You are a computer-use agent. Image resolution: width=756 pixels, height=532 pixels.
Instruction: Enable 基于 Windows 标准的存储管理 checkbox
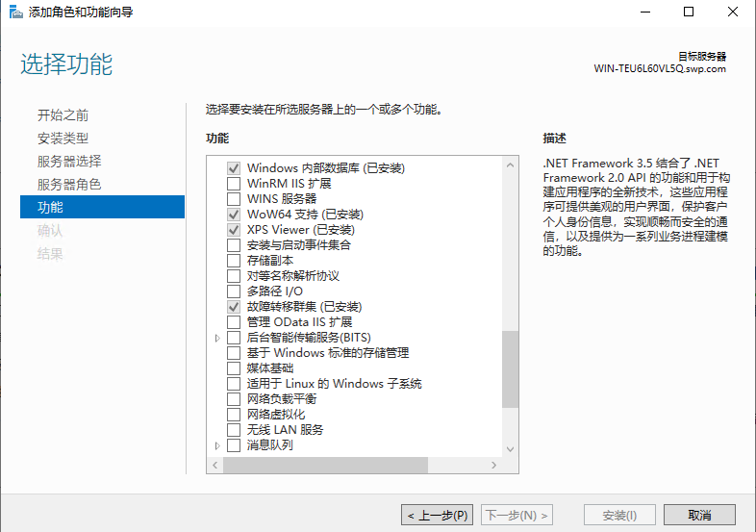pyautogui.click(x=234, y=353)
